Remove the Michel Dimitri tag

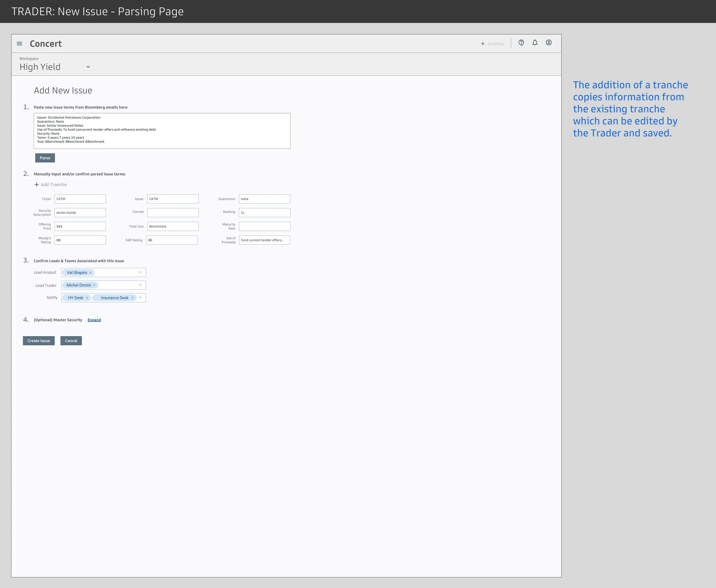(94, 285)
